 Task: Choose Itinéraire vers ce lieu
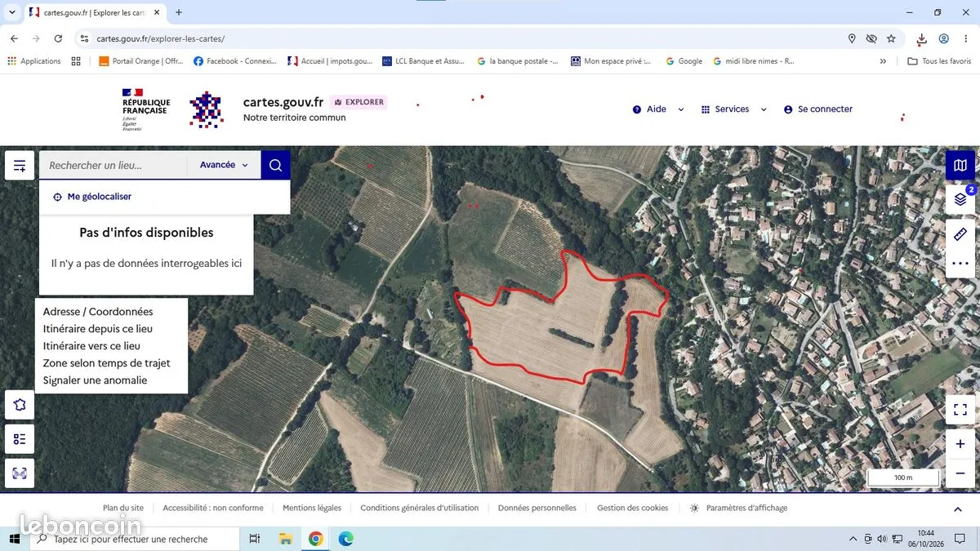click(91, 346)
